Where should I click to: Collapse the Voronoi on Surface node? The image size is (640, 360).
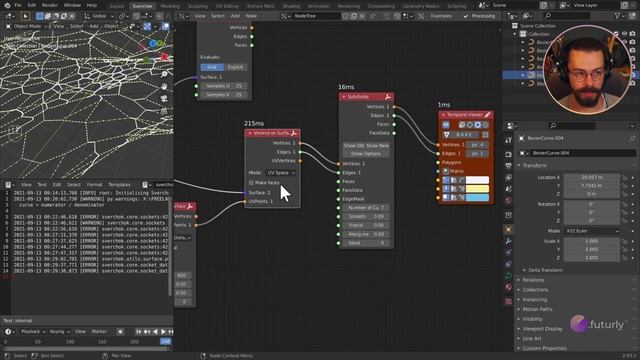pyautogui.click(x=249, y=133)
